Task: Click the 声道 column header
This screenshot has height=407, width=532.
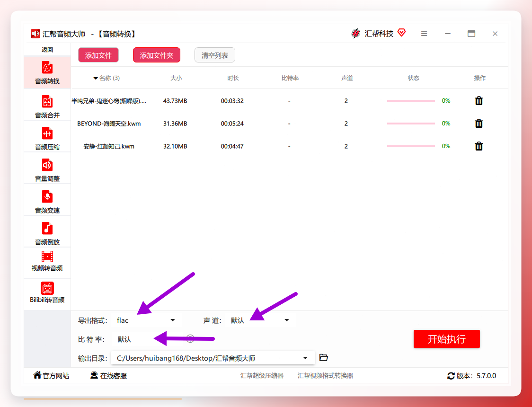Action: pos(347,78)
